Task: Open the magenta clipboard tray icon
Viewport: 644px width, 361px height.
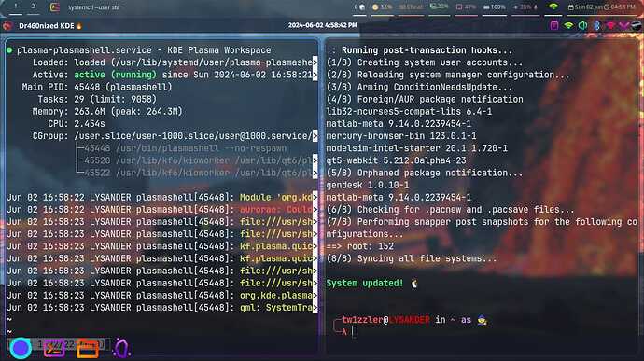Action: (554, 25)
